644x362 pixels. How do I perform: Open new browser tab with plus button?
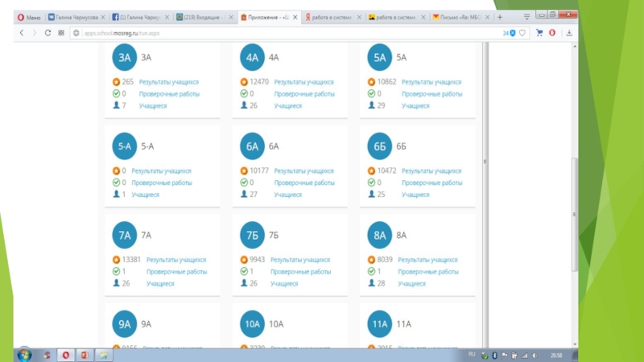500,16
